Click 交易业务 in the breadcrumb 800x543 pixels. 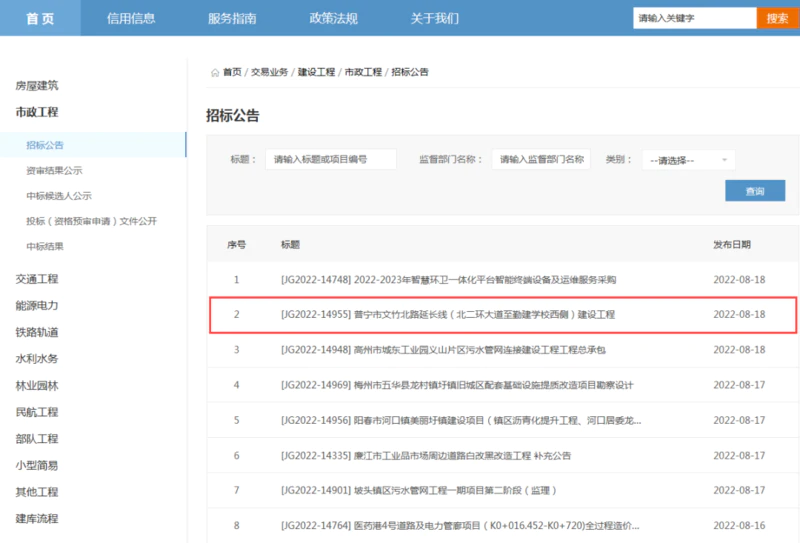(270, 73)
